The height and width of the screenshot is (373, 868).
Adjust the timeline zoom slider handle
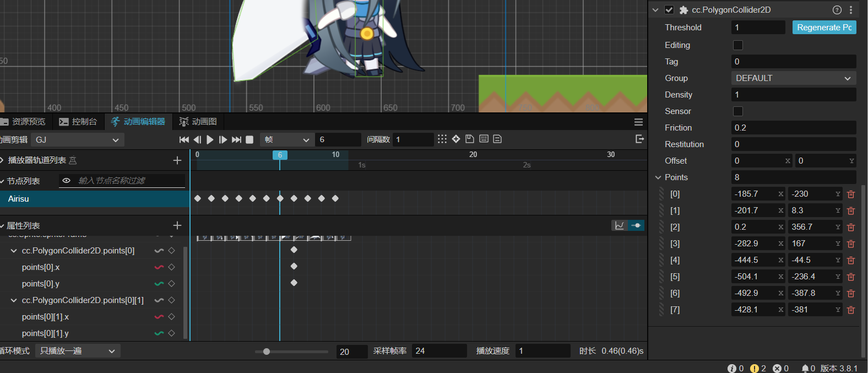[267, 352]
